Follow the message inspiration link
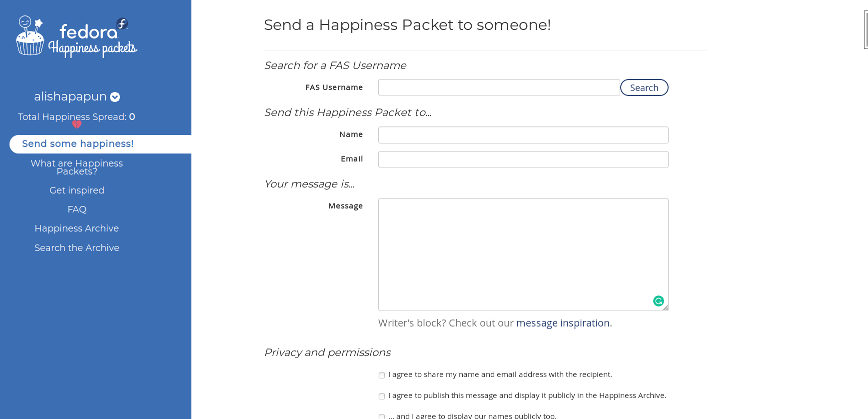This screenshot has width=868, height=419. click(x=563, y=323)
